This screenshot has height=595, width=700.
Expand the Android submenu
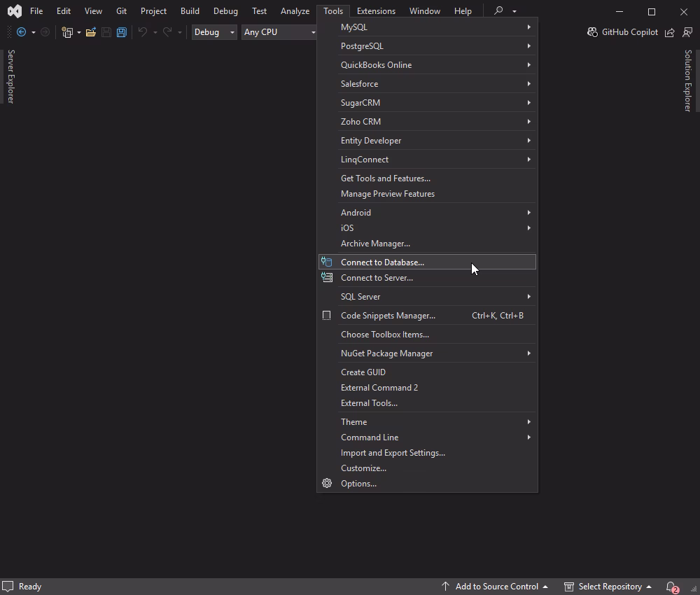428,213
